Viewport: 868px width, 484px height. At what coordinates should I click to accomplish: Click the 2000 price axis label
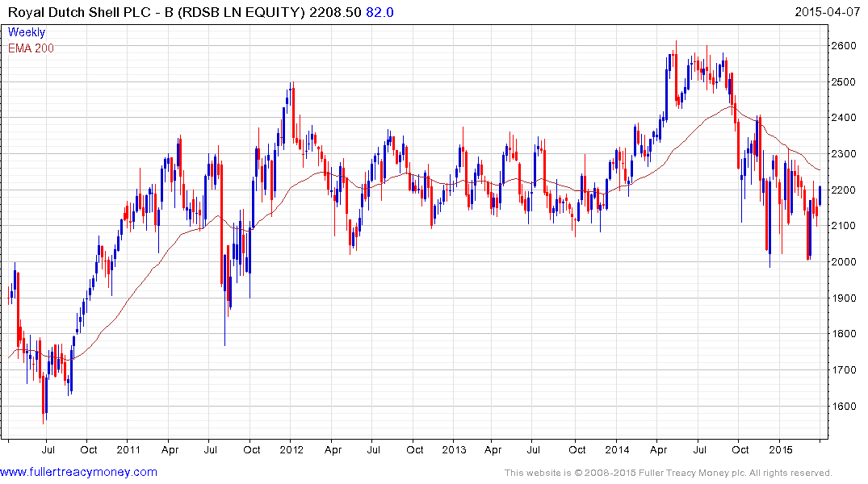[844, 261]
